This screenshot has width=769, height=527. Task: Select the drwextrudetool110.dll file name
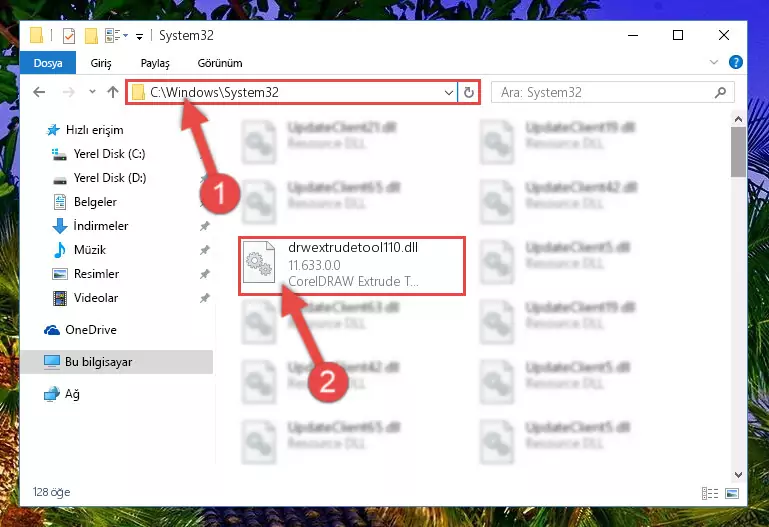point(353,248)
